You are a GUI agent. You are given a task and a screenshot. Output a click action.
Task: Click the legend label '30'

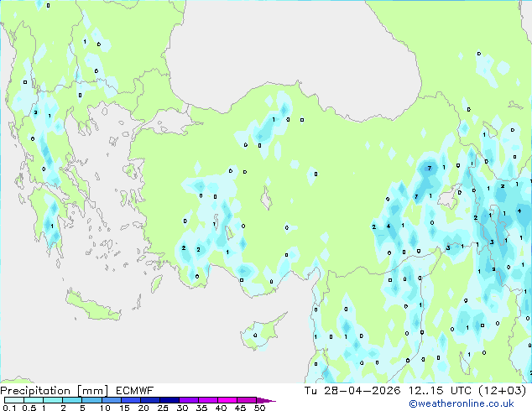[182, 408]
